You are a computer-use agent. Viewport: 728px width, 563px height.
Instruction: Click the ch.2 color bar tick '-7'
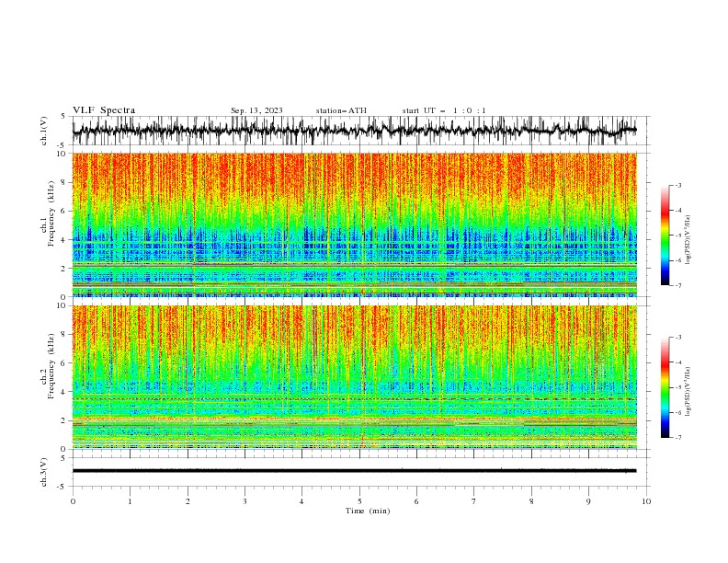tap(678, 438)
